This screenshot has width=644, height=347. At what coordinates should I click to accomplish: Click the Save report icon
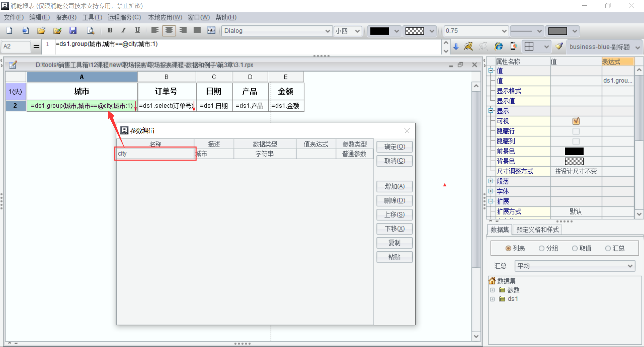[x=73, y=31]
